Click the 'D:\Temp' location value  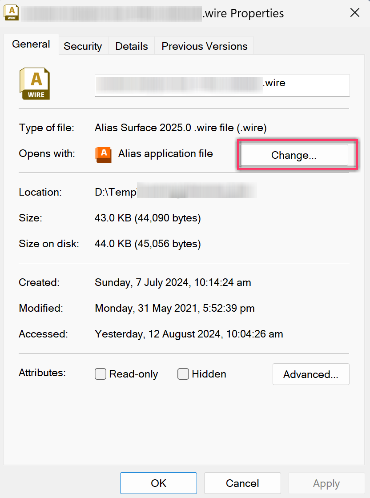click(116, 192)
